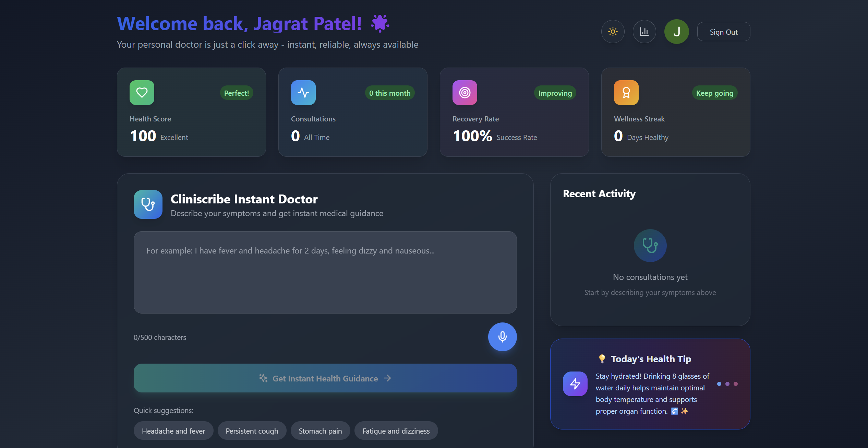Click the blue pulse Consultations icon
The image size is (868, 448).
click(303, 93)
